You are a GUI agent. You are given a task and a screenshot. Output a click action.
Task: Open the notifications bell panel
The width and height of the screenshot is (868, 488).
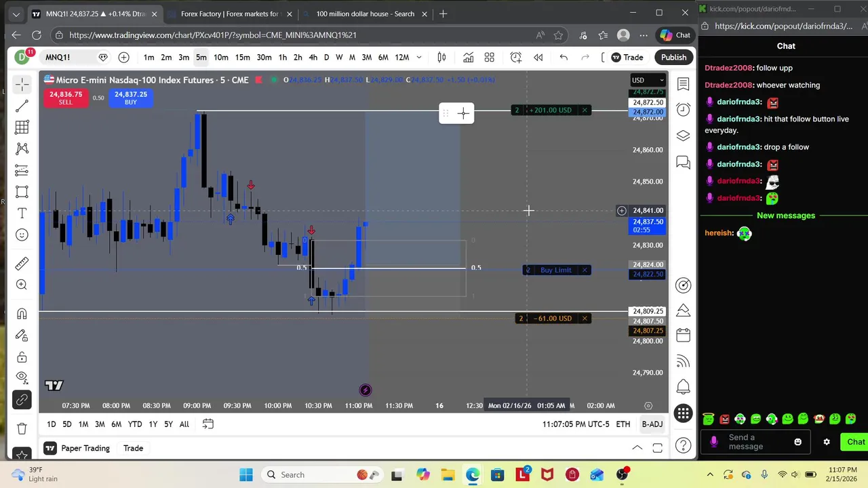[683, 387]
